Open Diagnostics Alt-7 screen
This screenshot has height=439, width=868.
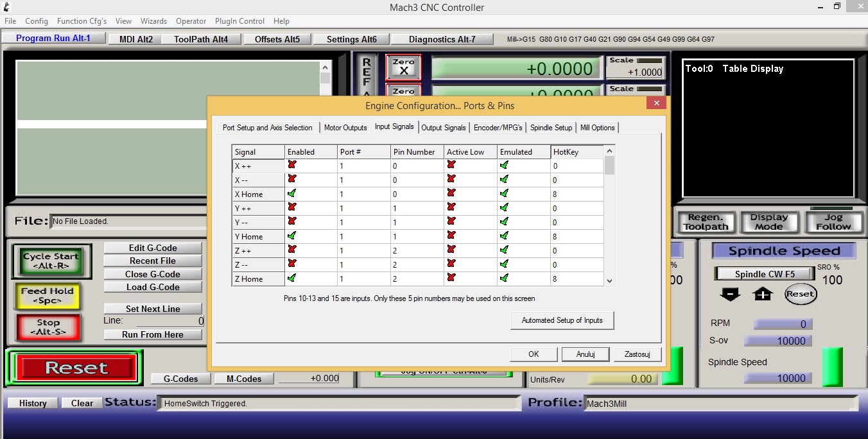[442, 39]
